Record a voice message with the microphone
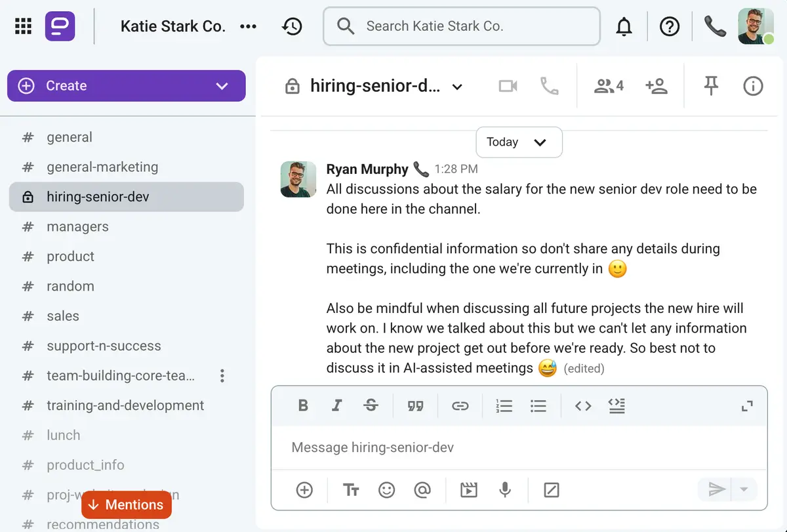The height and width of the screenshot is (532, 787). (x=504, y=489)
